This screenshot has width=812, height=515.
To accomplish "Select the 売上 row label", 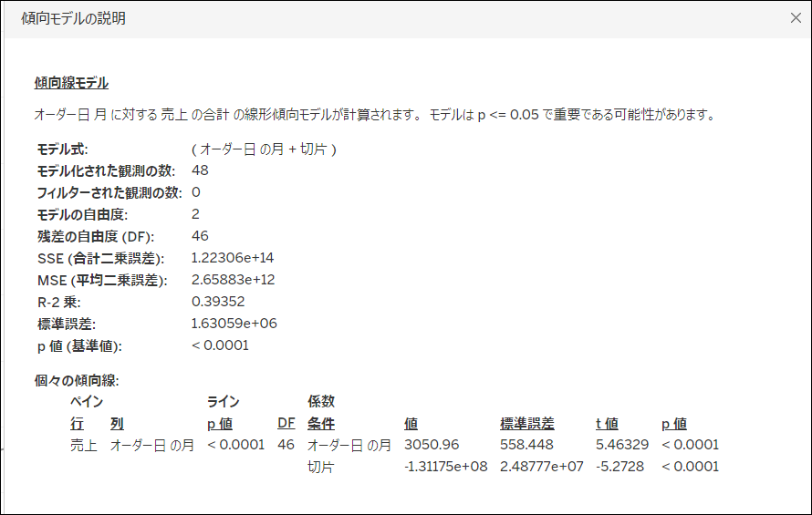I will pos(83,445).
